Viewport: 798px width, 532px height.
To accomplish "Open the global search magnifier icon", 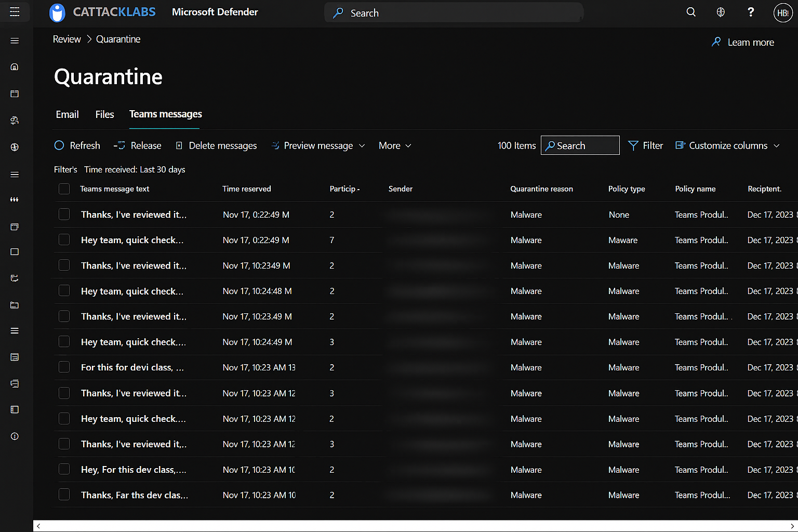I will pyautogui.click(x=691, y=12).
